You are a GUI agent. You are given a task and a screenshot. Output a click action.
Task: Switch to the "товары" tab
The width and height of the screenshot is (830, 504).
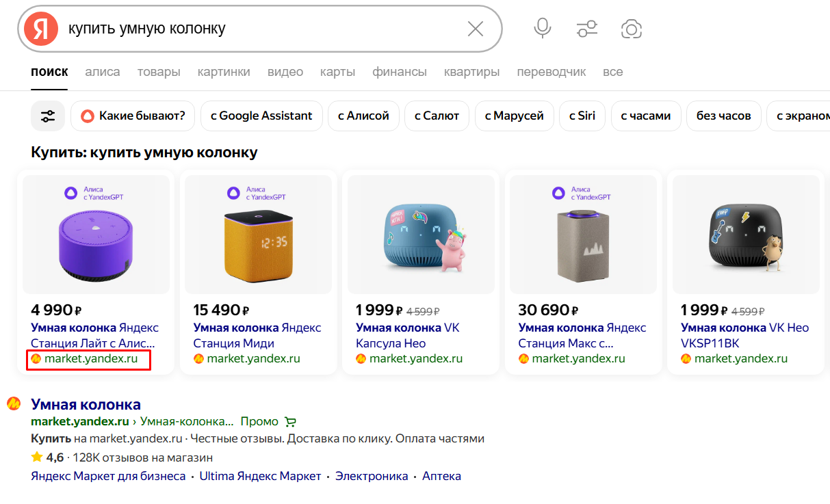click(159, 72)
